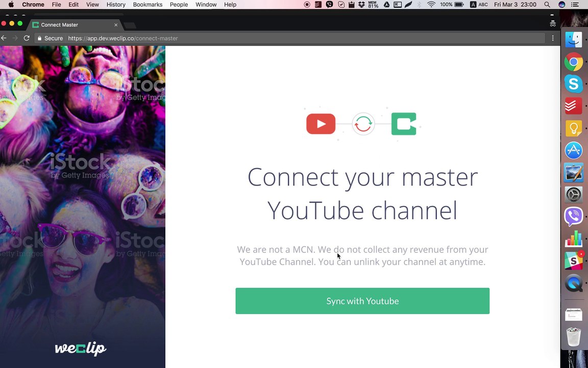Image resolution: width=588 pixels, height=368 pixels.
Task: Open Skype from the Dock
Action: coord(573,84)
